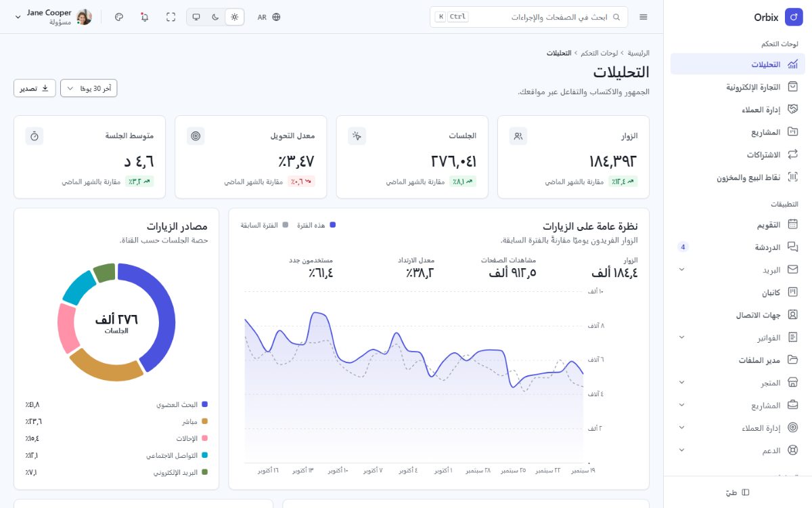
Task: Click the الإحالات pink legend swatch
Action: (x=204, y=438)
